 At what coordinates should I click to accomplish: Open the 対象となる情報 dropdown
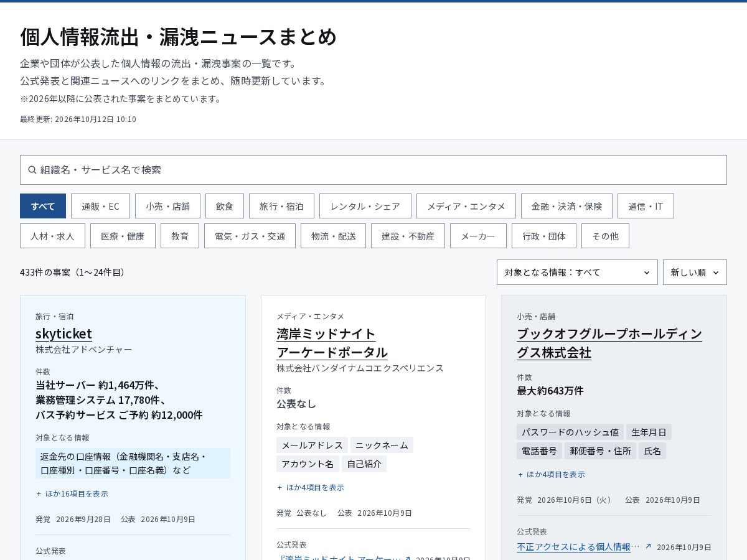pos(577,272)
